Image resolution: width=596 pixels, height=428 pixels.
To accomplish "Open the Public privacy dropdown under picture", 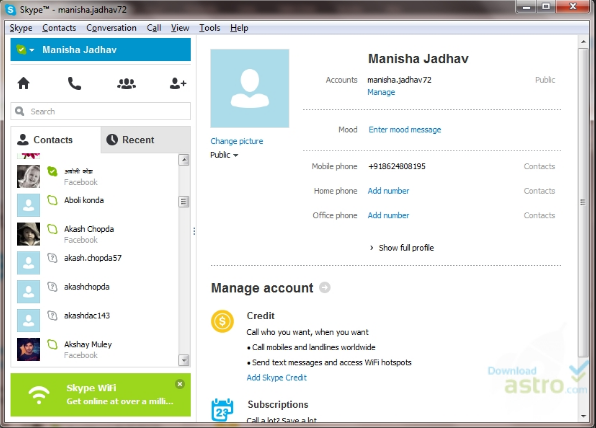I will point(224,155).
